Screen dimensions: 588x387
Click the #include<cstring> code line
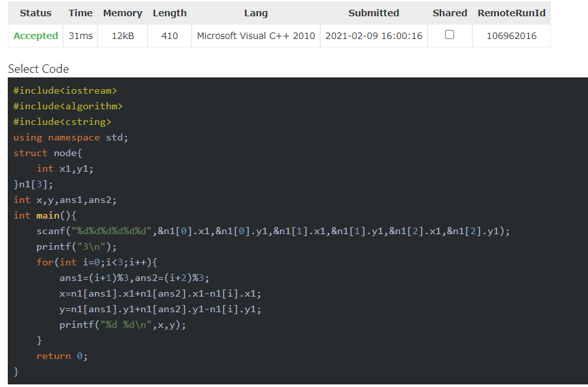pyautogui.click(x=62, y=122)
